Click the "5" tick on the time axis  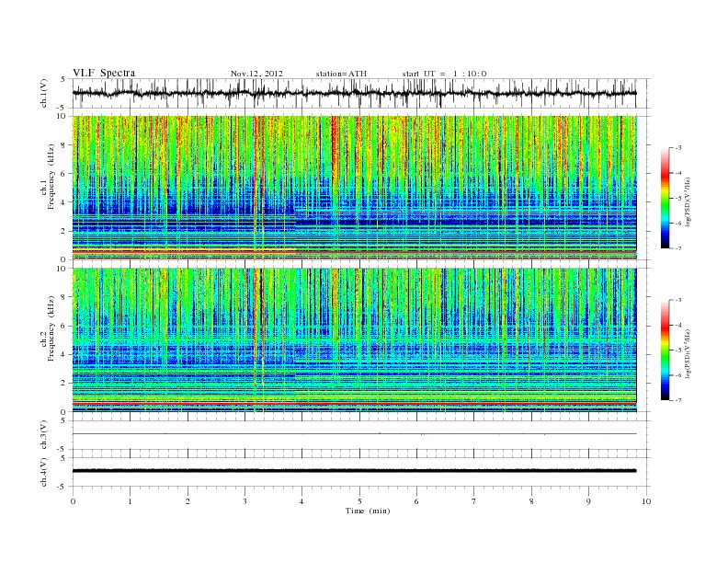coord(359,501)
